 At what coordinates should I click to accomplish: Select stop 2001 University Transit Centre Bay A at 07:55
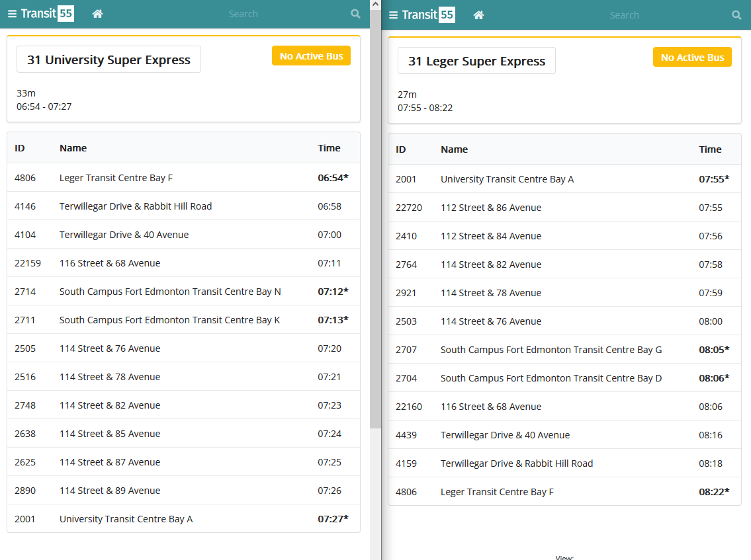(x=507, y=179)
